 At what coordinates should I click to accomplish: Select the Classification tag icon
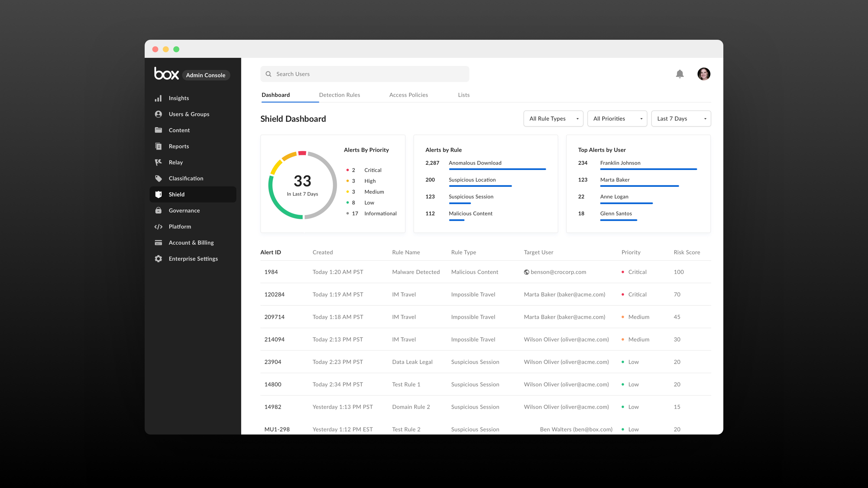(x=158, y=178)
